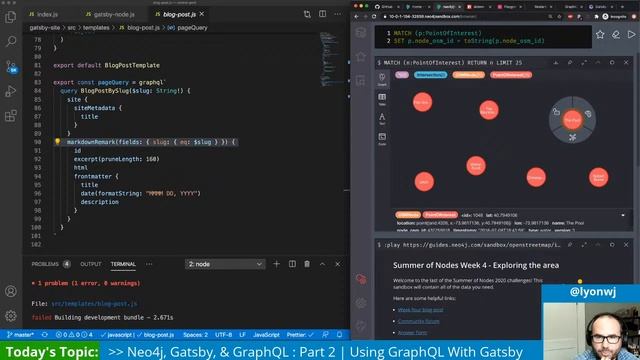
Task: Open the Neo4j Browser favorites sidebar
Action: coord(361,56)
